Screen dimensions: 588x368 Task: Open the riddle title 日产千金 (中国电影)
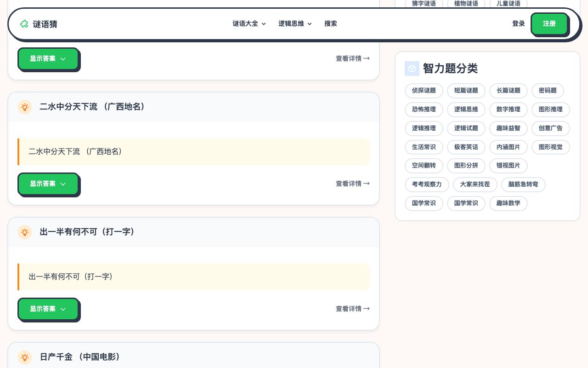(x=81, y=357)
